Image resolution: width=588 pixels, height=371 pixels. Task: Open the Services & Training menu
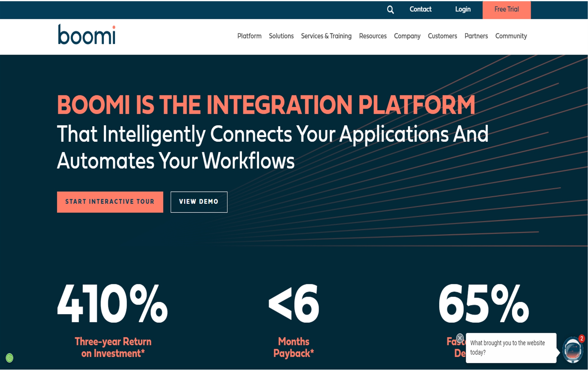coord(326,36)
